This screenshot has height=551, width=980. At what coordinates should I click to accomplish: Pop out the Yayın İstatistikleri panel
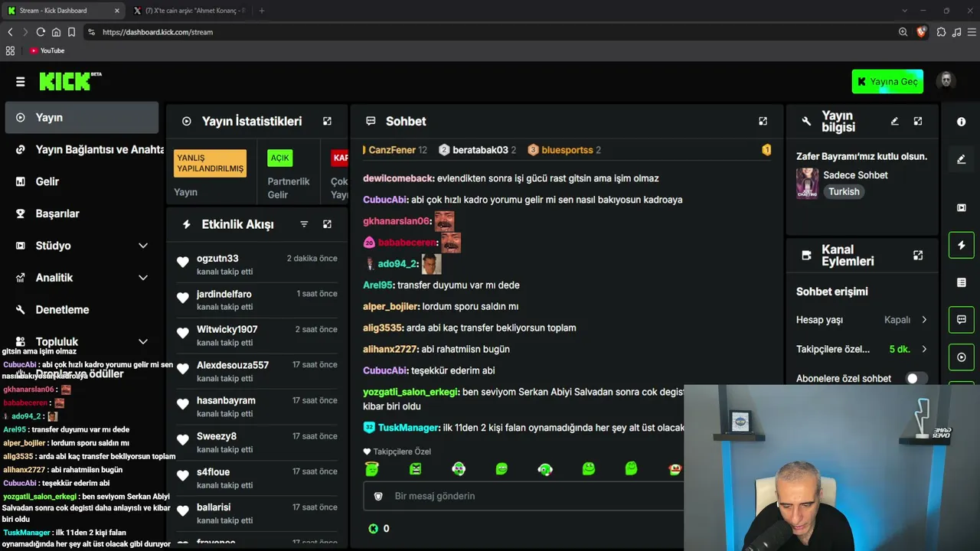pos(327,121)
